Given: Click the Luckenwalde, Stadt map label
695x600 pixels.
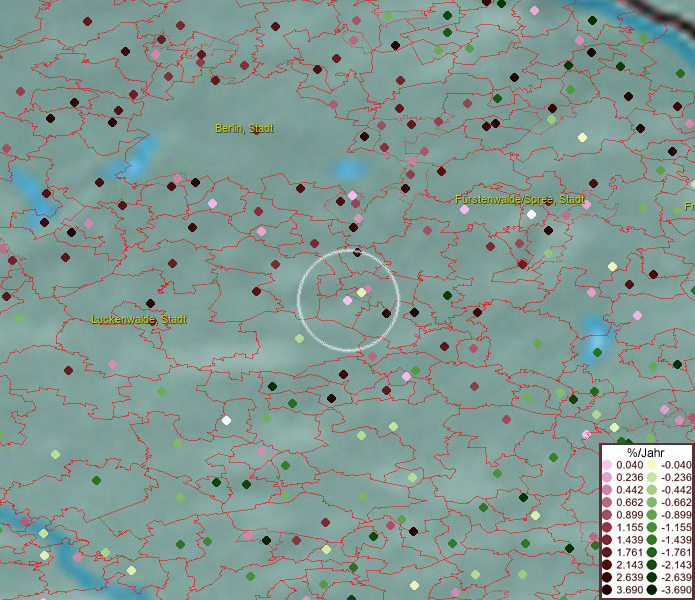Looking at the screenshot, I should pyautogui.click(x=139, y=319).
